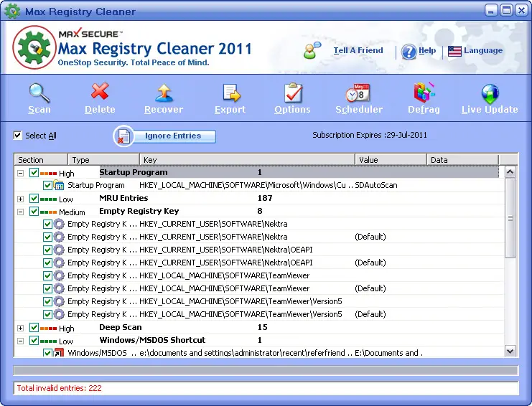532x406 pixels.
Task: Click the red X Delete icon
Action: pos(100,91)
